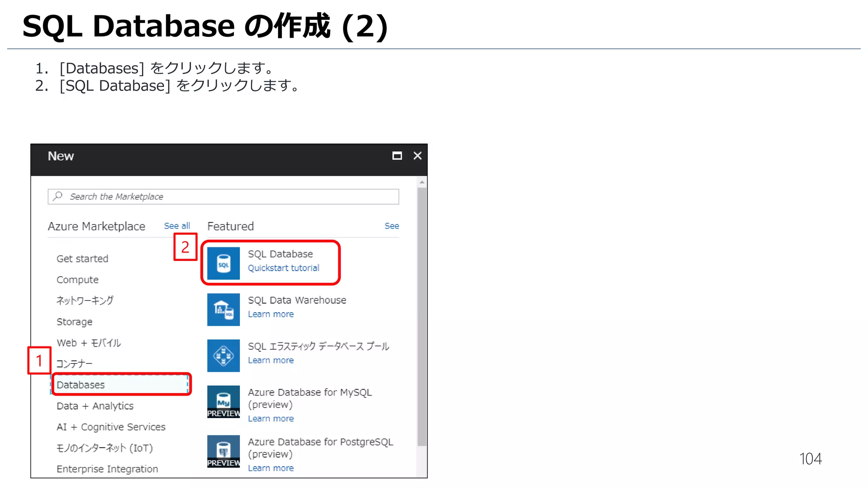The width and height of the screenshot is (868, 488).
Task: Close the New blade
Action: point(417,156)
